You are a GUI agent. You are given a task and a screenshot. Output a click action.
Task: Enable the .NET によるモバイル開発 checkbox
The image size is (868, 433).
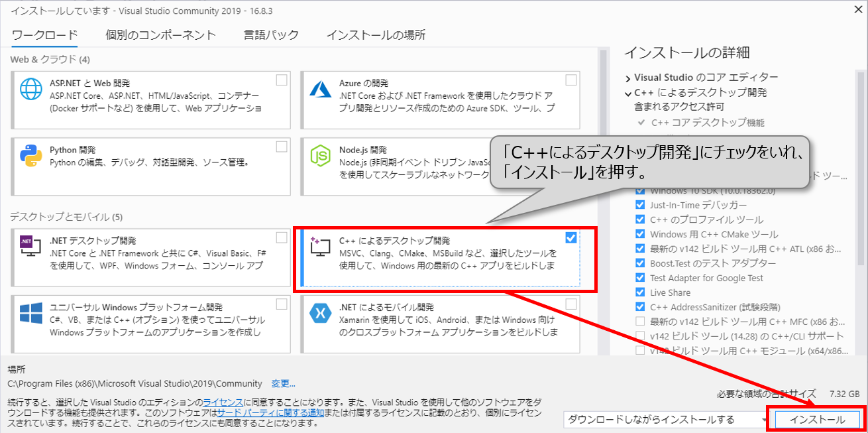pos(571,304)
